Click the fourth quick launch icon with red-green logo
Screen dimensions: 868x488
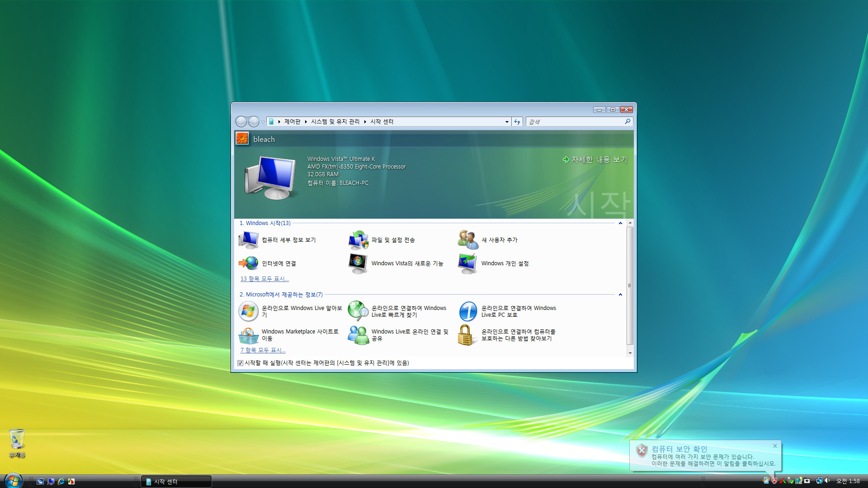71,482
